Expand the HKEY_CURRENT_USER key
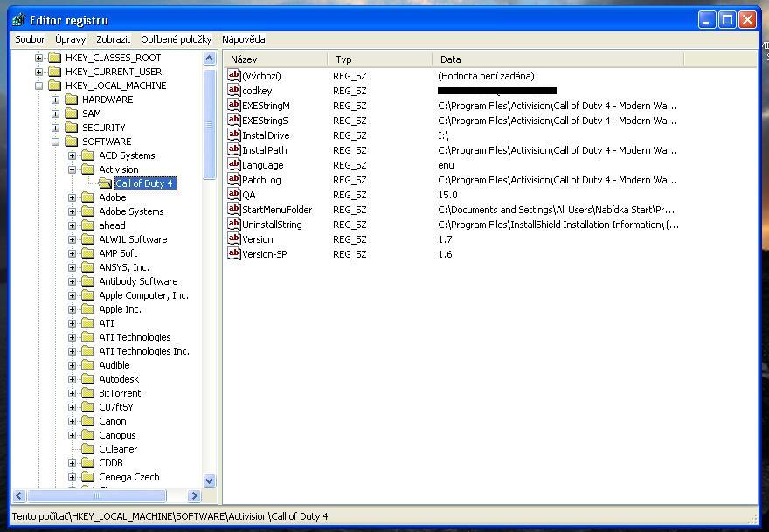The width and height of the screenshot is (769, 532). tap(38, 72)
